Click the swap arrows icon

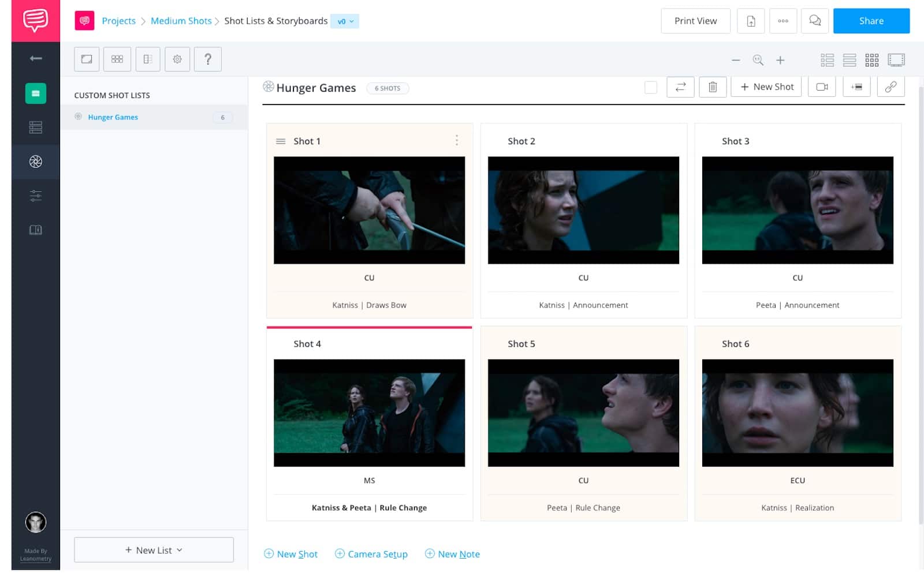point(680,87)
